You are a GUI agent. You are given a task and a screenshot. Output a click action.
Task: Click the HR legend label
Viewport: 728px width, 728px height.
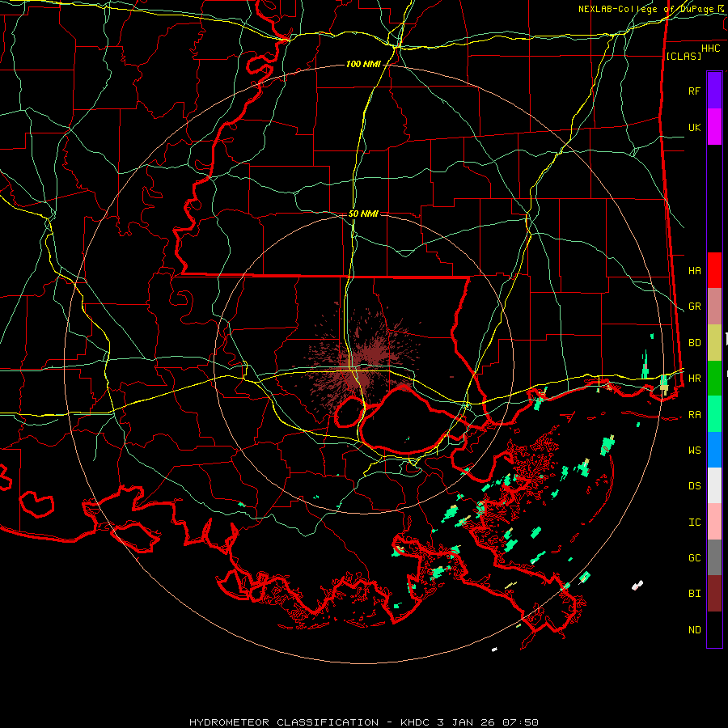(694, 379)
